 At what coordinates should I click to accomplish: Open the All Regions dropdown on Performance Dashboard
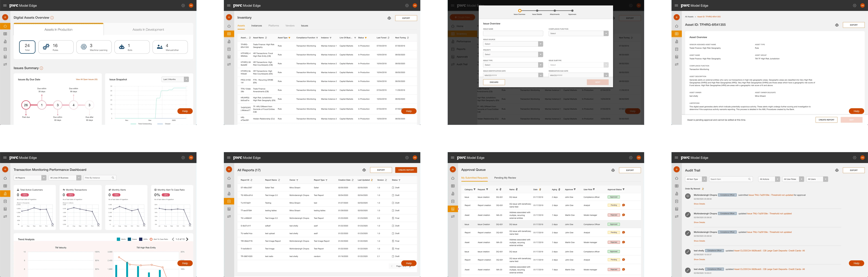[30, 178]
